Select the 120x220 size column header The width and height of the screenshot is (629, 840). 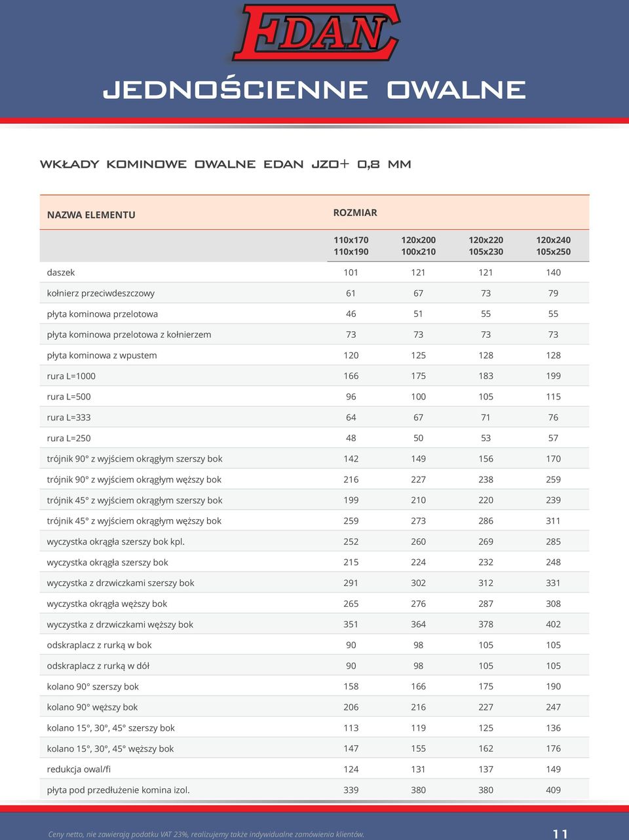tap(486, 246)
